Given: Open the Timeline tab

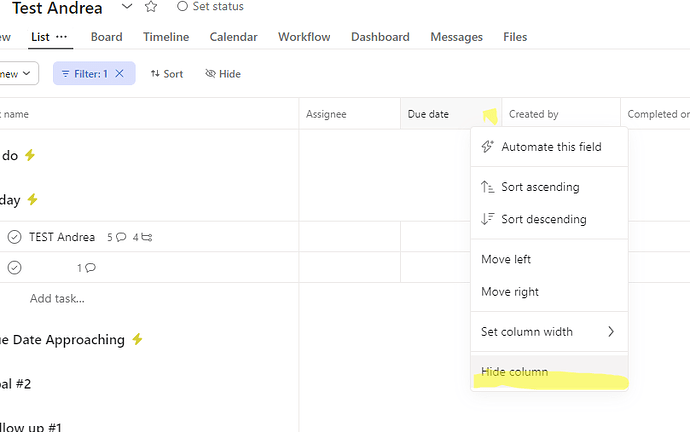Looking at the screenshot, I should (x=166, y=37).
